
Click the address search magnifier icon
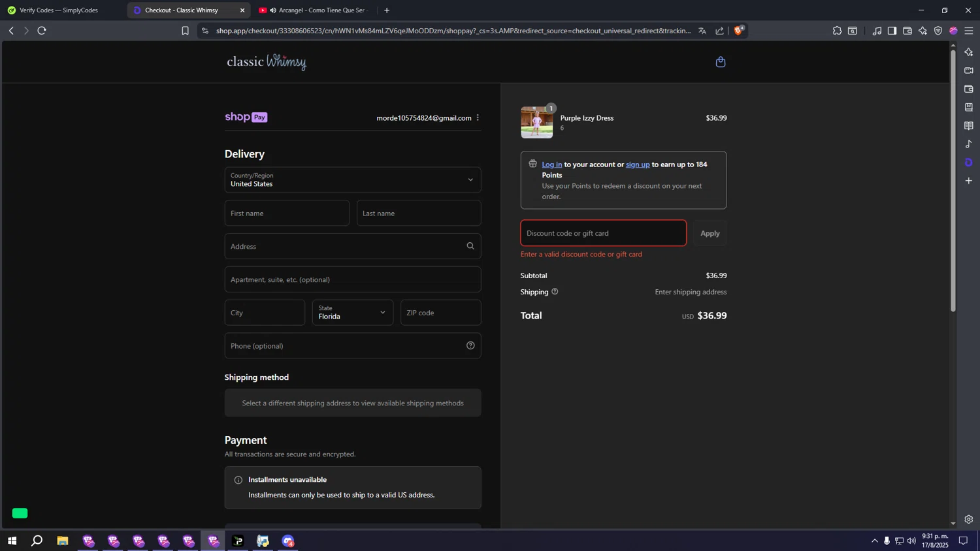click(x=470, y=246)
